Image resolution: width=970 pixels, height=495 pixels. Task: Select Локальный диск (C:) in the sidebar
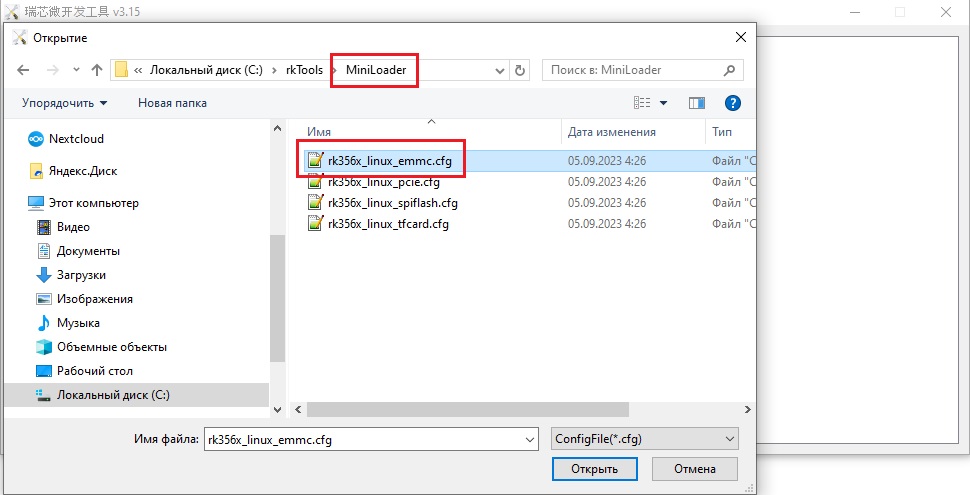113,395
